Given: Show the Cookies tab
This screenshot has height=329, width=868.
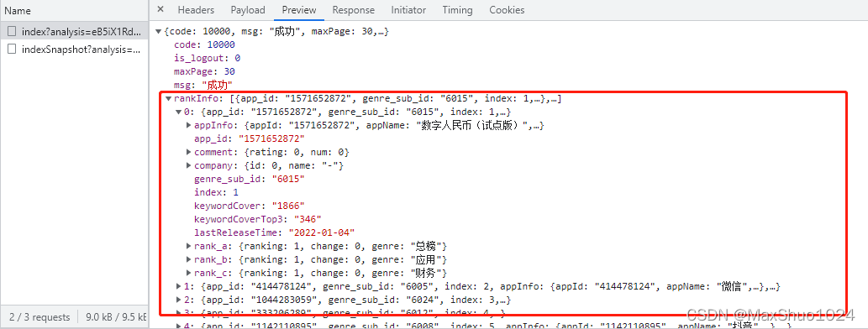Looking at the screenshot, I should point(507,10).
